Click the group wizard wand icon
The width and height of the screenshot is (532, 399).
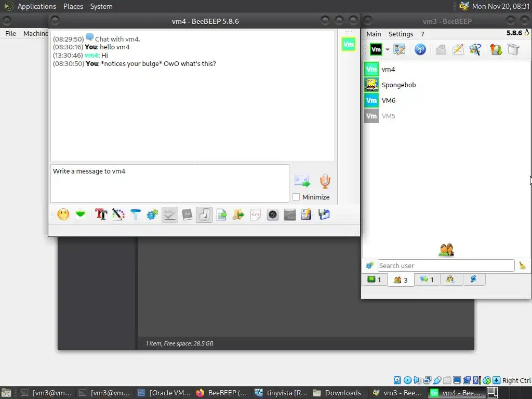475,49
